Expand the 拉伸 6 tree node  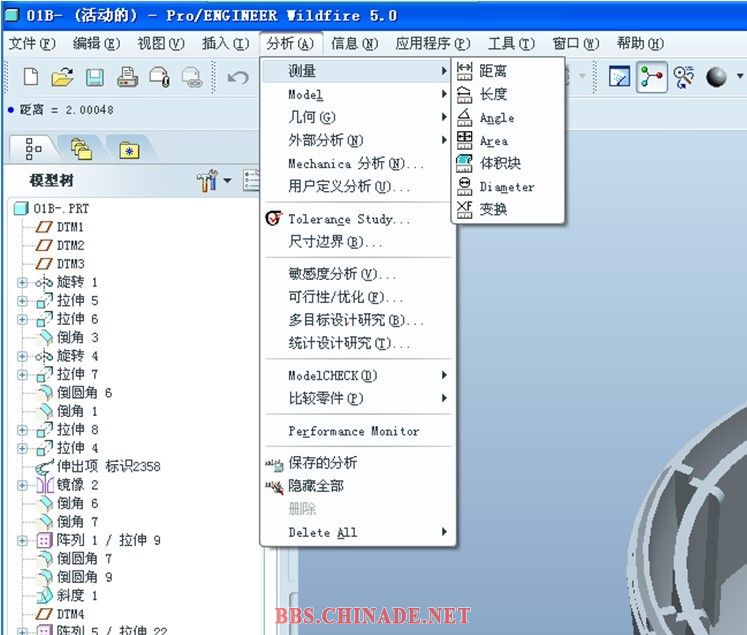pos(22,319)
